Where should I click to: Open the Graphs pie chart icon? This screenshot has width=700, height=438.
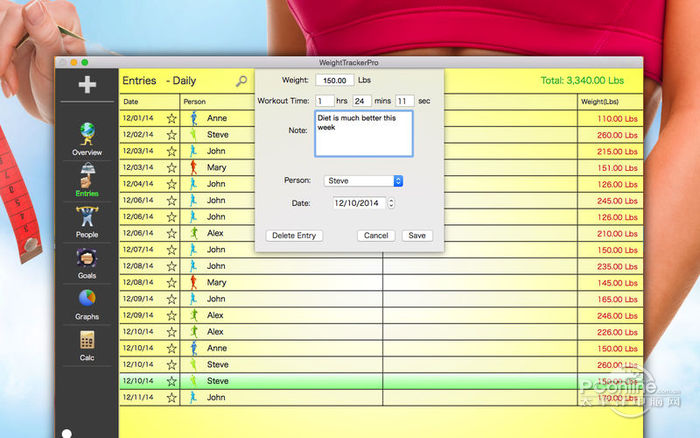[87, 303]
